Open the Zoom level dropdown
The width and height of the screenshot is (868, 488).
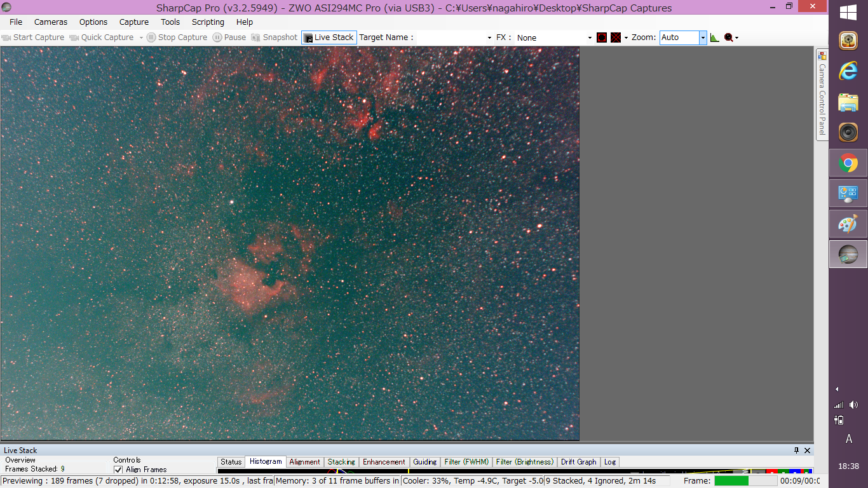point(683,37)
